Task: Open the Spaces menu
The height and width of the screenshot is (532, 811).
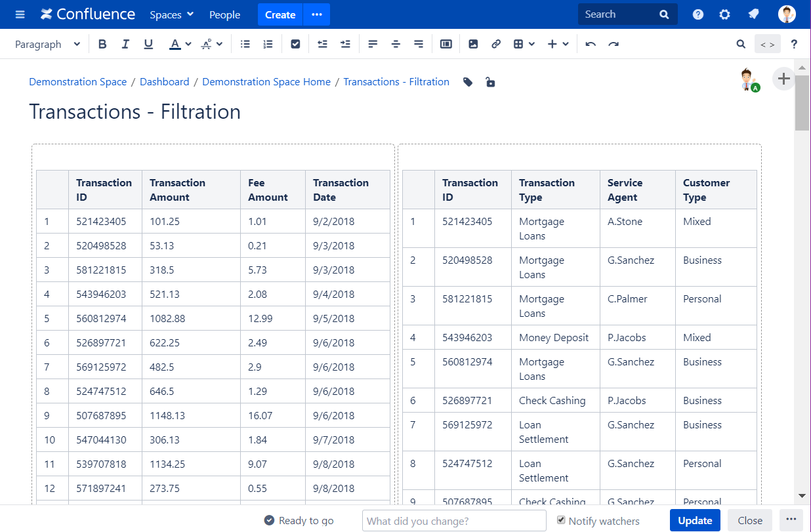Action: [171, 14]
